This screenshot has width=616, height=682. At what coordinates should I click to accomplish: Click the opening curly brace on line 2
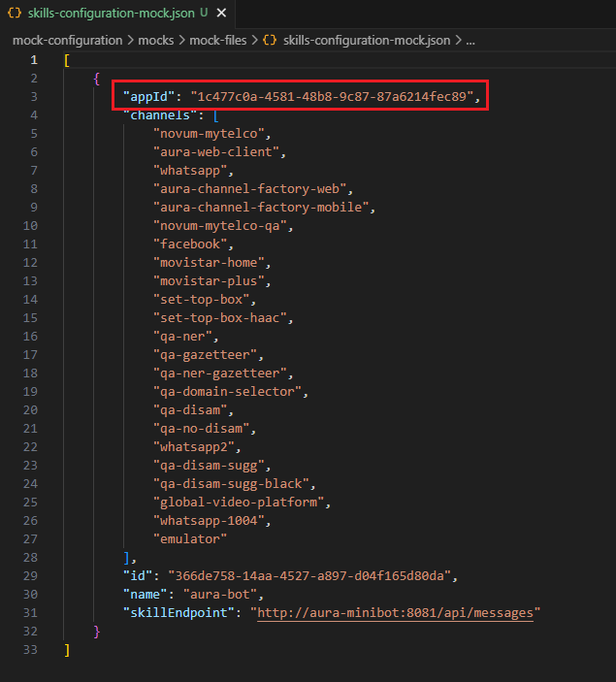[x=97, y=79]
